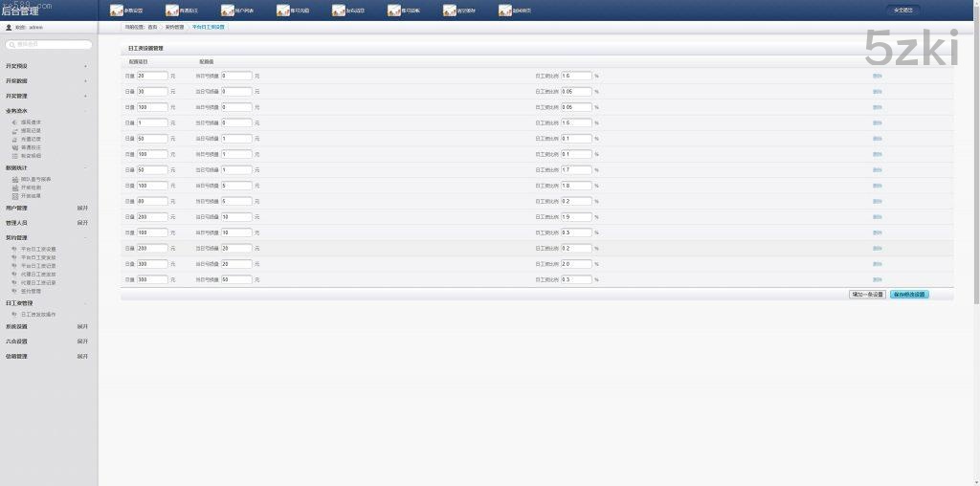Open the last top toolbar icon, 返回前台
The height and width of the screenshot is (486, 980).
pyautogui.click(x=505, y=10)
